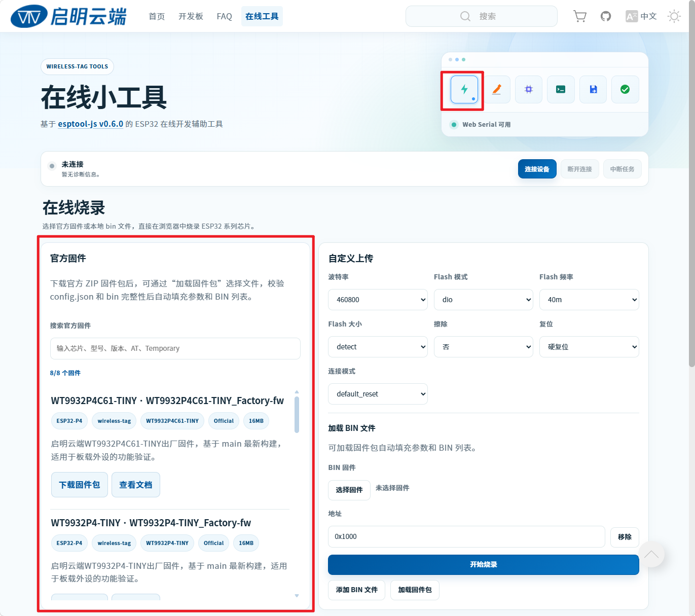Click the wireless-tag chip under WT9932P4-TINY
The height and width of the screenshot is (616, 695).
[114, 543]
